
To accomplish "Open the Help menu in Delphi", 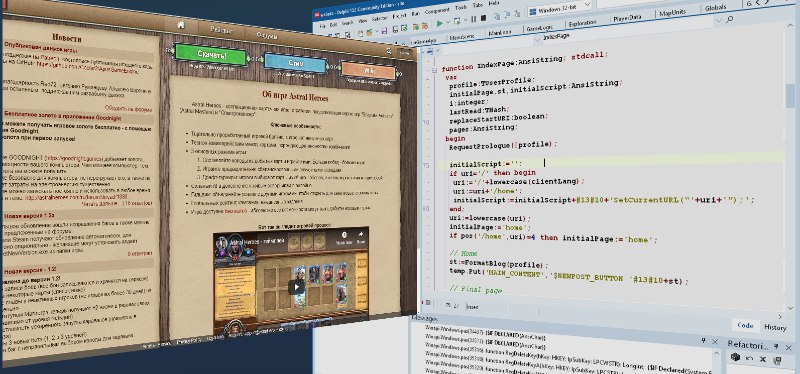I will tap(493, 3).
